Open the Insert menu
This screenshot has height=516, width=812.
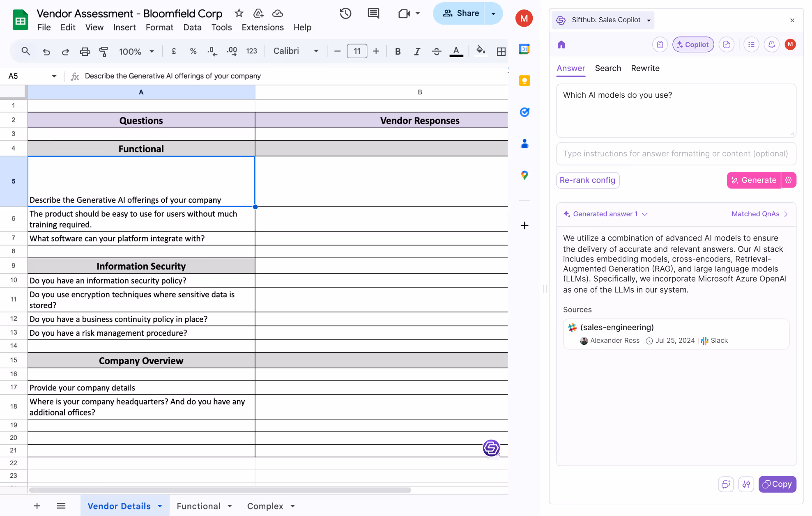coord(124,27)
